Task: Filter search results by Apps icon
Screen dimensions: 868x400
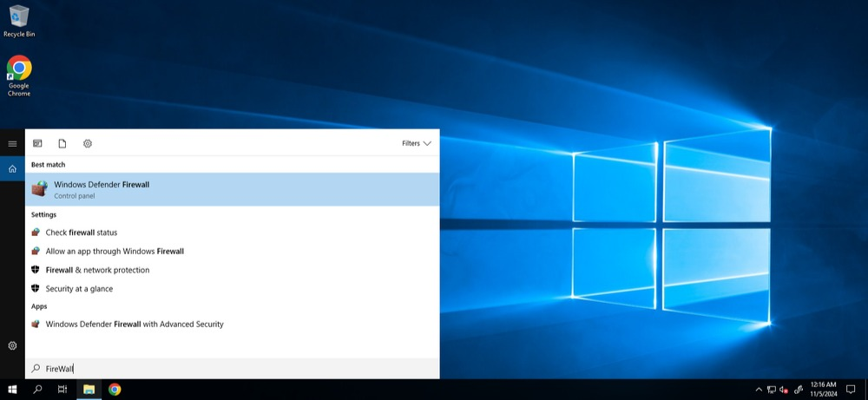Action: coord(37,143)
